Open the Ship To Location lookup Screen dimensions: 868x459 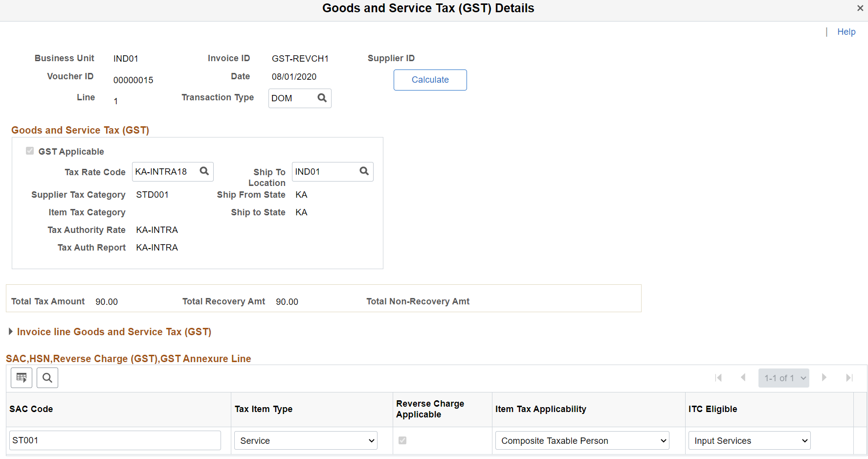coord(364,171)
